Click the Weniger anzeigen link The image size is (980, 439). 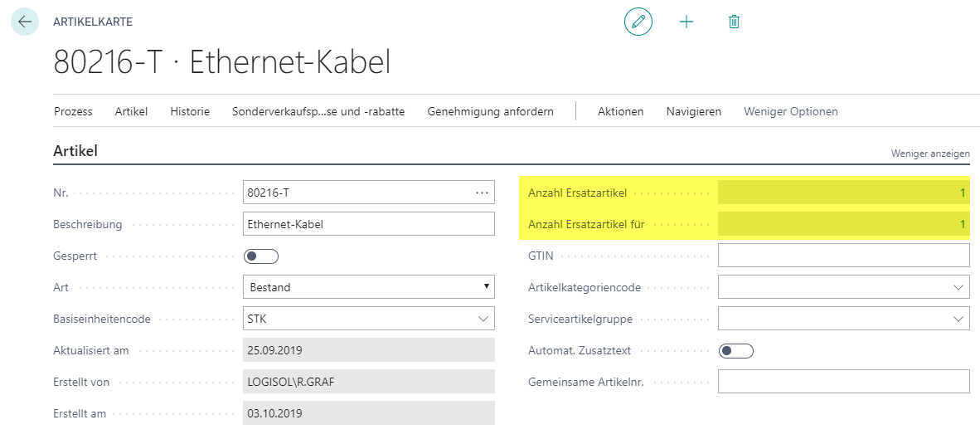point(930,154)
